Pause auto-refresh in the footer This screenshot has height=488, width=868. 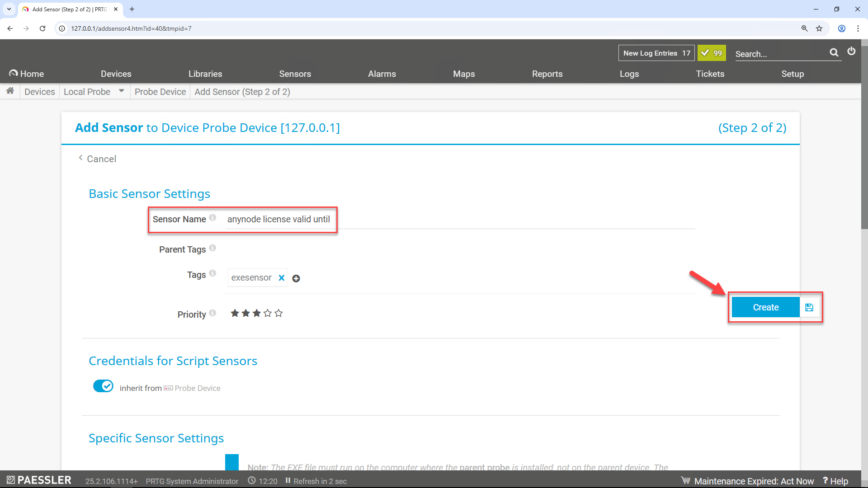288,481
